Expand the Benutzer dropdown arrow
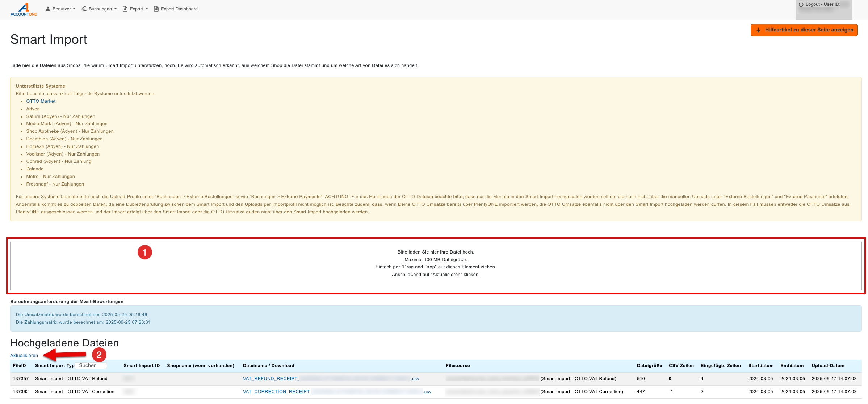Screen dimensions: 868x404 pos(74,9)
